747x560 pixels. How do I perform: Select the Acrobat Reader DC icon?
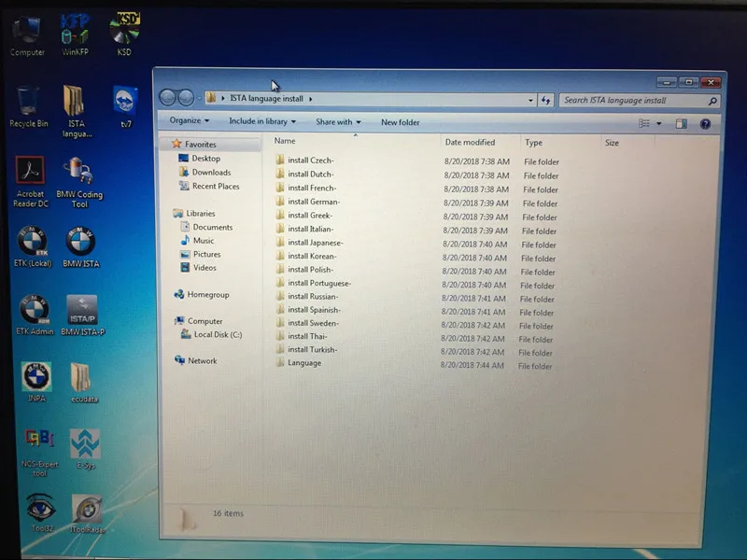[x=31, y=182]
